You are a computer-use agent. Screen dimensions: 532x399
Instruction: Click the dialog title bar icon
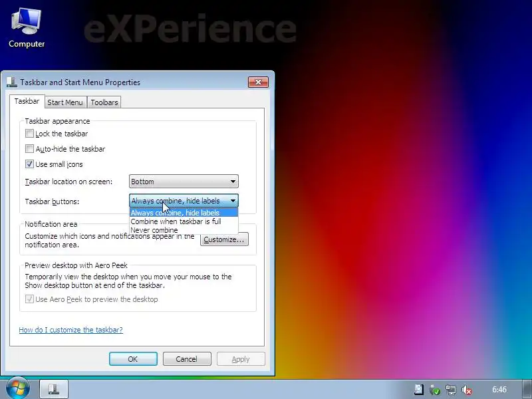tap(12, 82)
